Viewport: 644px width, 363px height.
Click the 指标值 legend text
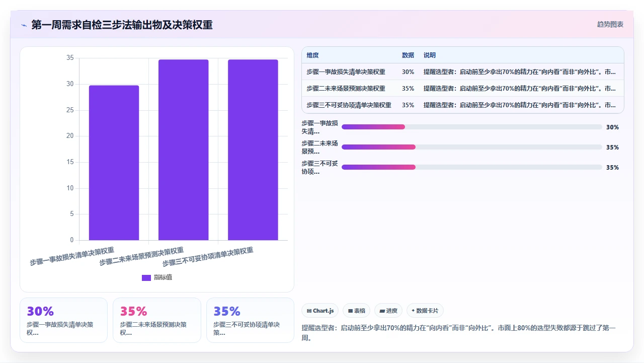tap(163, 277)
